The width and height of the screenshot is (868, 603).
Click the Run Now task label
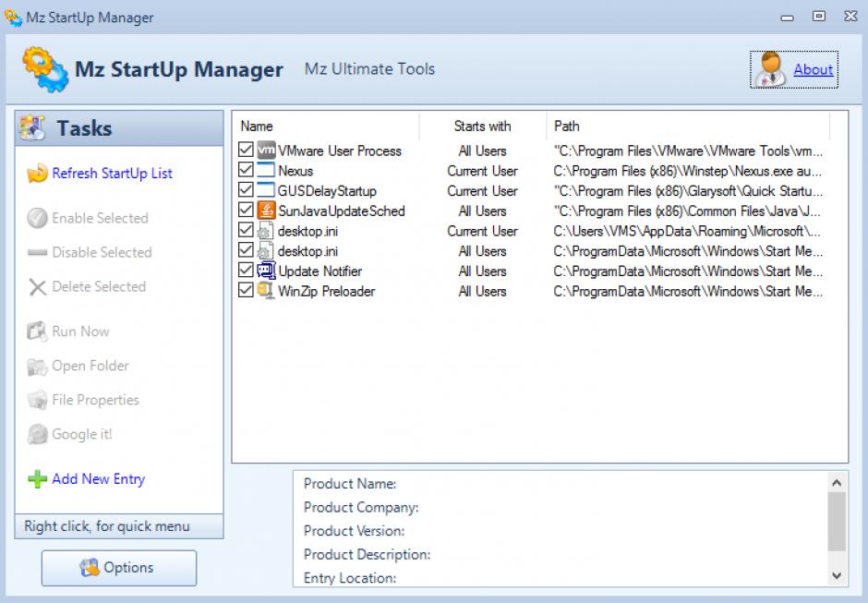(x=81, y=332)
